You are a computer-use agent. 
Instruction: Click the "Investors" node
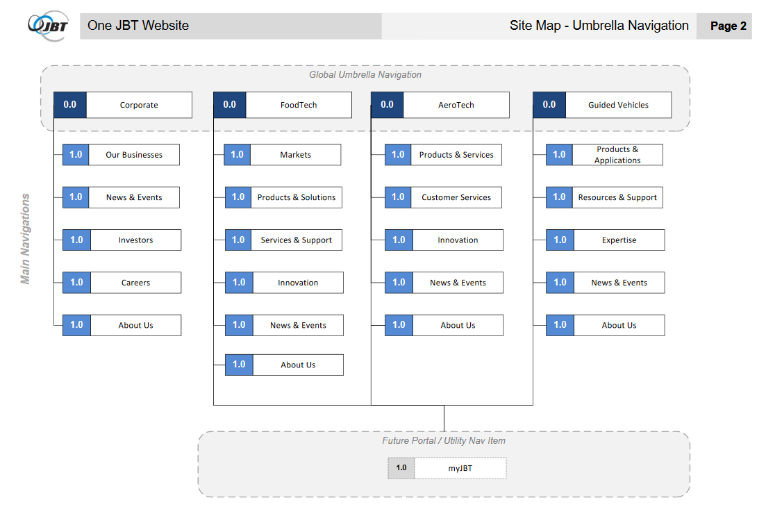(122, 240)
